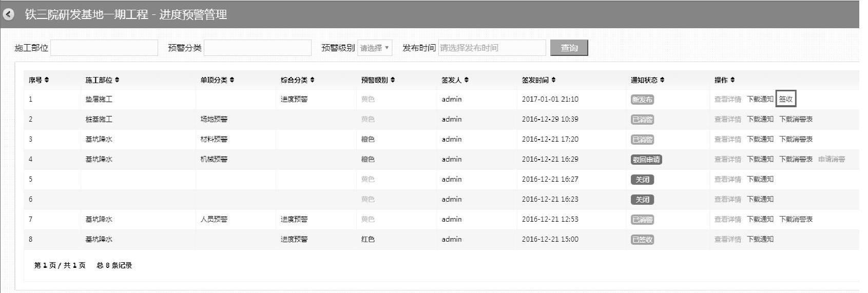868x293 pixels.
Task: Sort the table by 签发时间 column
Action: tap(539, 80)
